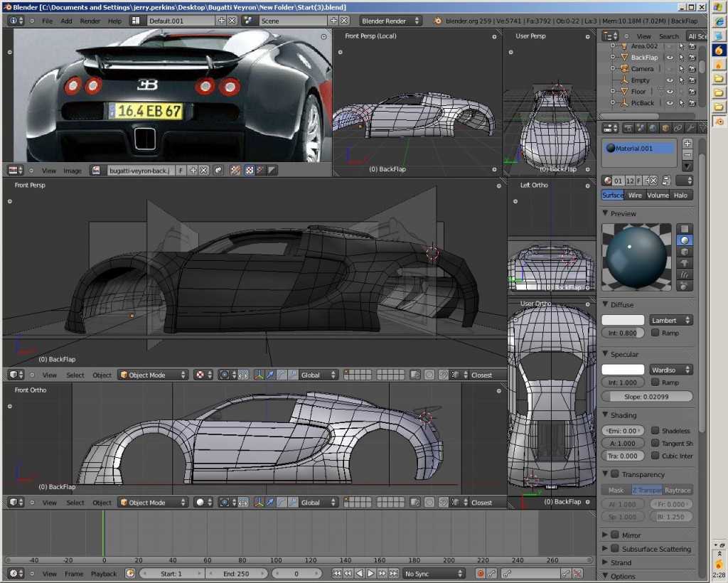Screen dimensions: 728x583
Task: Click the Object properties cube icon
Action: point(665,128)
